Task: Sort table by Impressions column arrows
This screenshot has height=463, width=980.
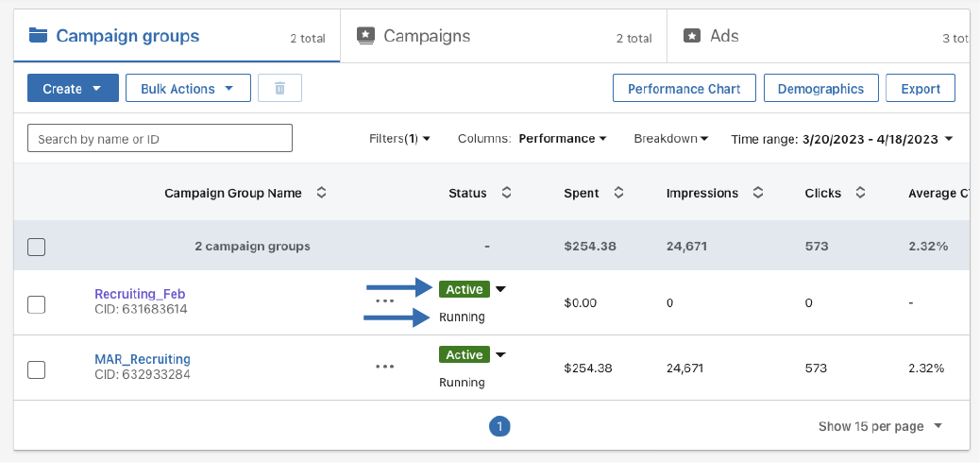Action: [x=758, y=193]
